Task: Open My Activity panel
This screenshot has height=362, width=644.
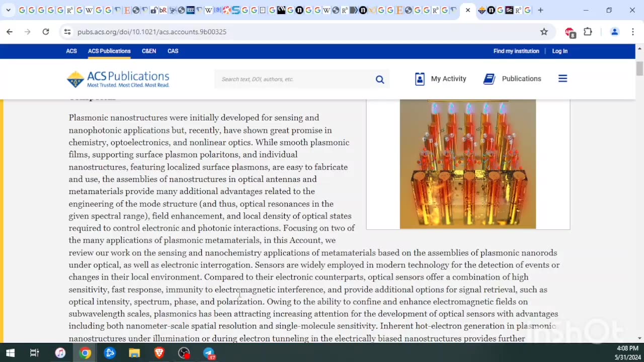Action: (x=440, y=79)
